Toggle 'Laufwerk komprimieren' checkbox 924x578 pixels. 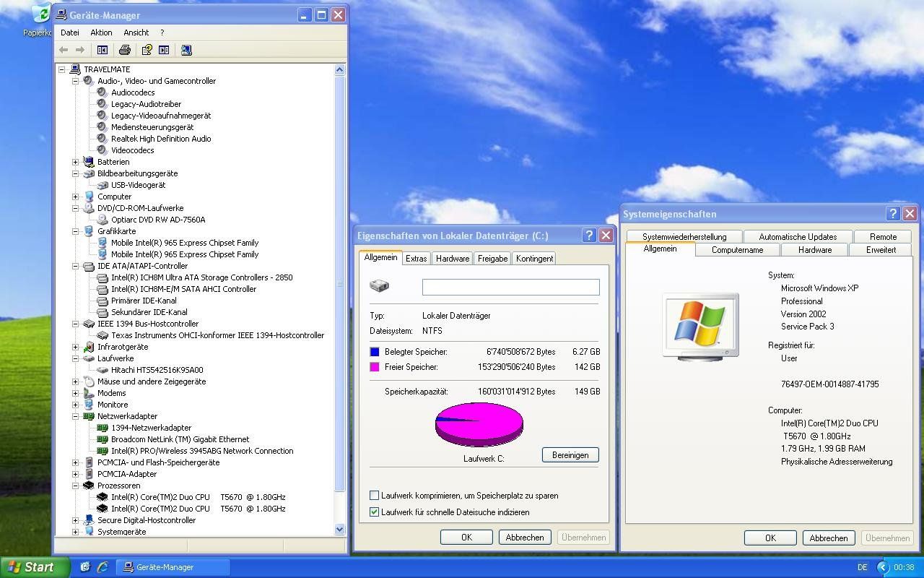click(x=374, y=496)
